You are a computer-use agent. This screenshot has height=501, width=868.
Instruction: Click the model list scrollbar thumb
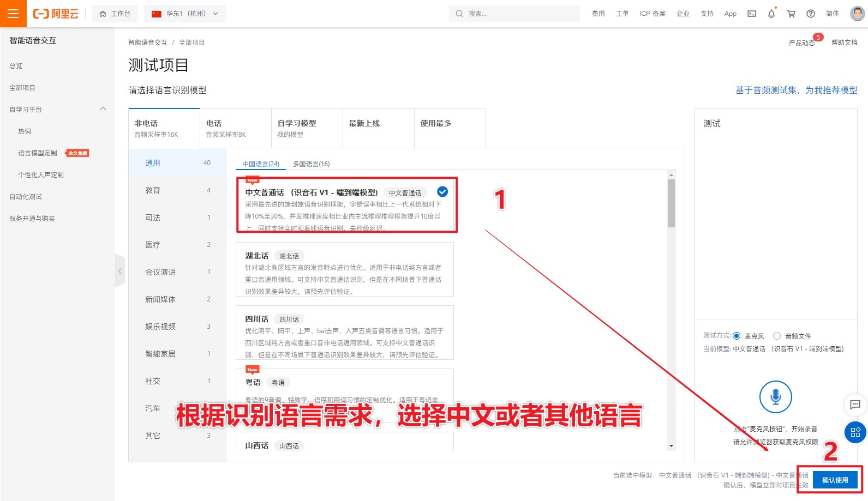point(671,203)
